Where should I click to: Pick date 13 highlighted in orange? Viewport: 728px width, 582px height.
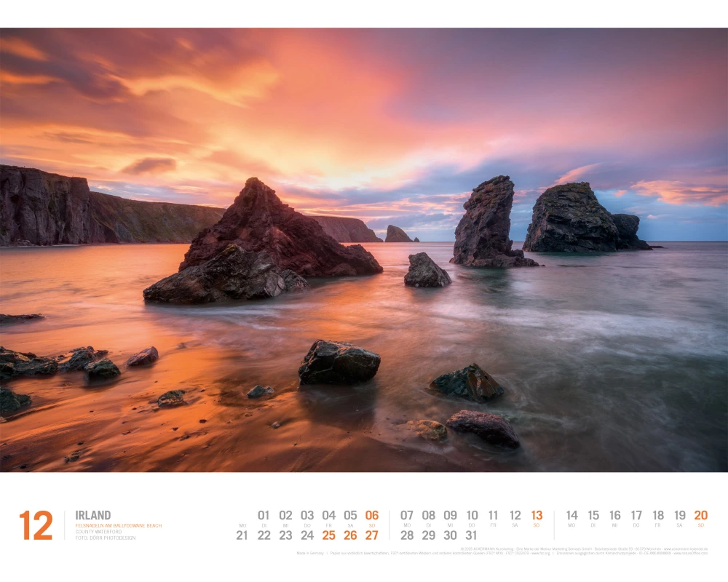click(x=537, y=515)
